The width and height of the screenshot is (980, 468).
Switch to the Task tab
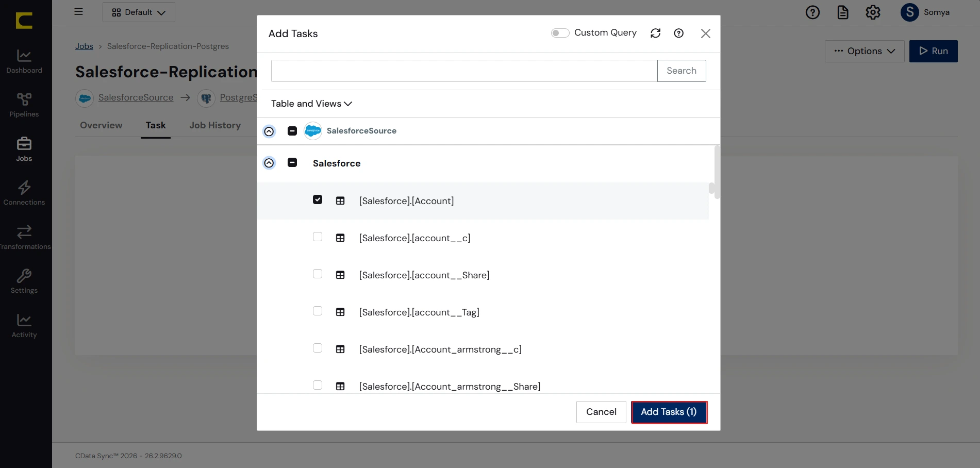coord(156,125)
